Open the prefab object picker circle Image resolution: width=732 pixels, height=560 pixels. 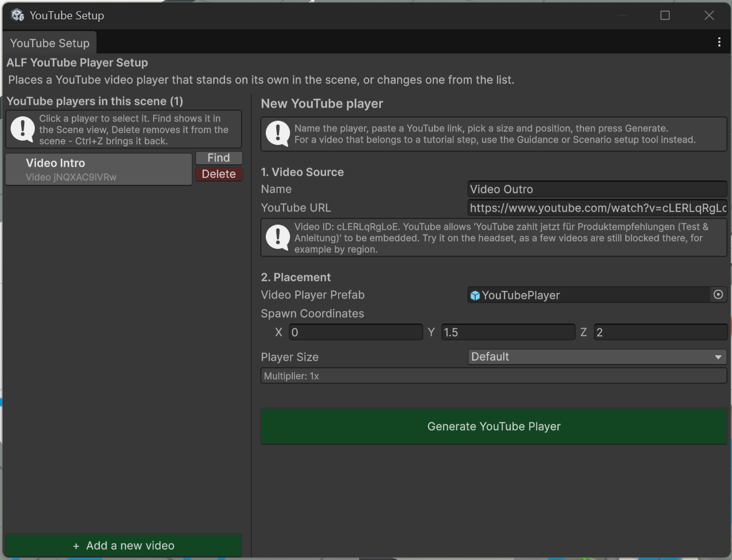coord(718,294)
